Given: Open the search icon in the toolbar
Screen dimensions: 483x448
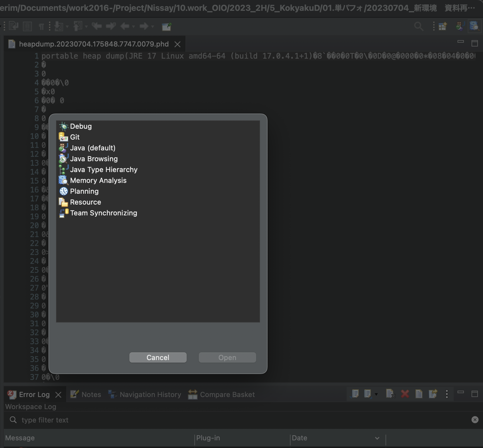Looking at the screenshot, I should 419,26.
